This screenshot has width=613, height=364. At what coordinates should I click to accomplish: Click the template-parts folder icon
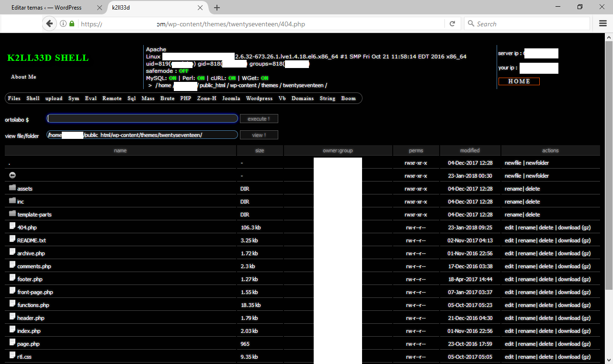[12, 214]
